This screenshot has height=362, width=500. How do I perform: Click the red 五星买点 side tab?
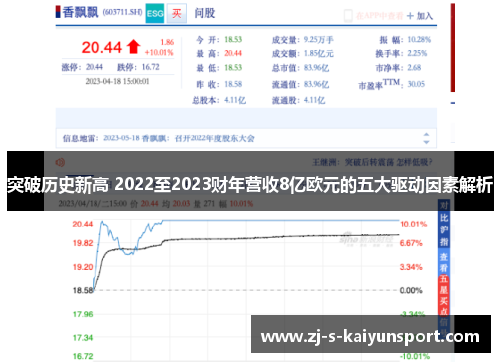tap(444, 295)
